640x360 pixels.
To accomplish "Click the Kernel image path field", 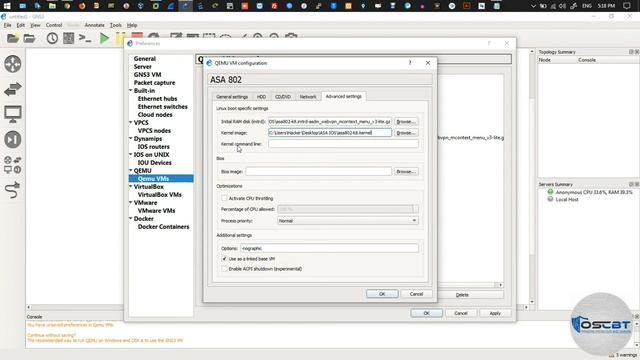I will click(330, 133).
